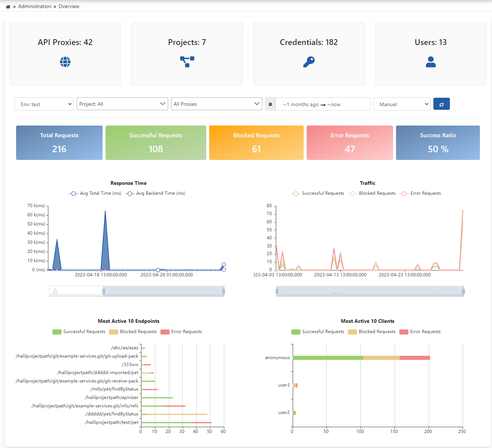492x448 pixels.
Task: Click the 60k peak point in Response Time
Action: (105, 212)
